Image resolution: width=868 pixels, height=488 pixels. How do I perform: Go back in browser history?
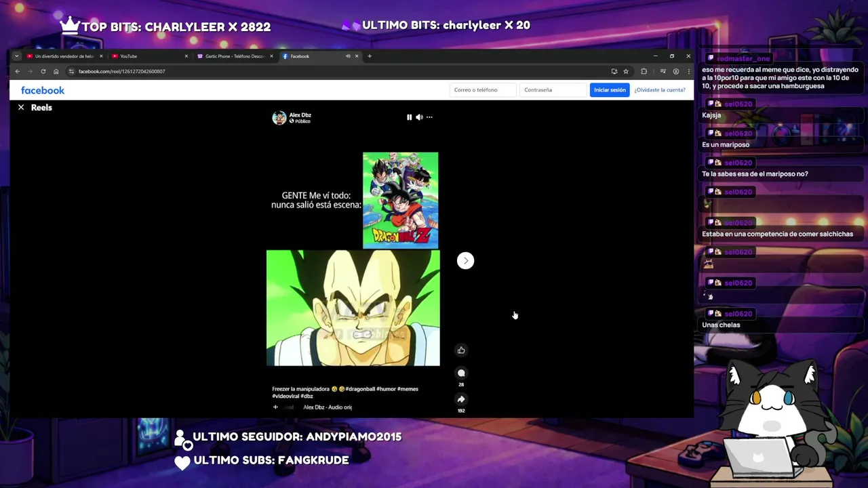click(x=18, y=71)
